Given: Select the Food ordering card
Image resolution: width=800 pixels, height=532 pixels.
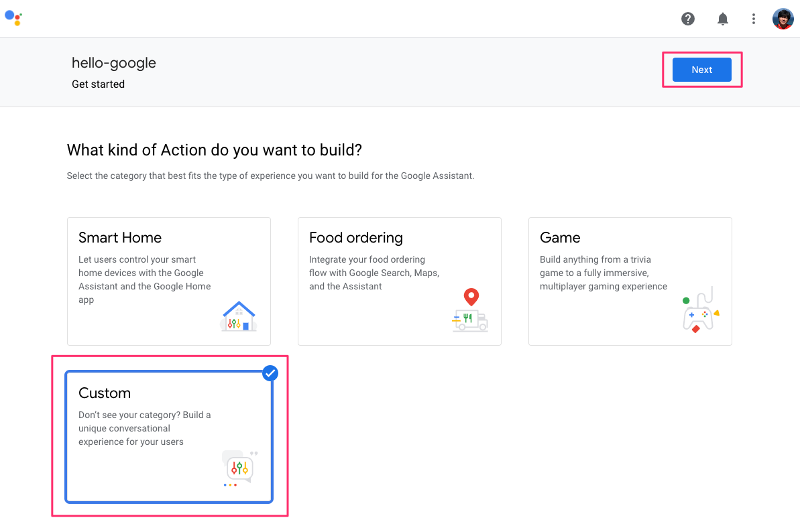Looking at the screenshot, I should coord(400,281).
